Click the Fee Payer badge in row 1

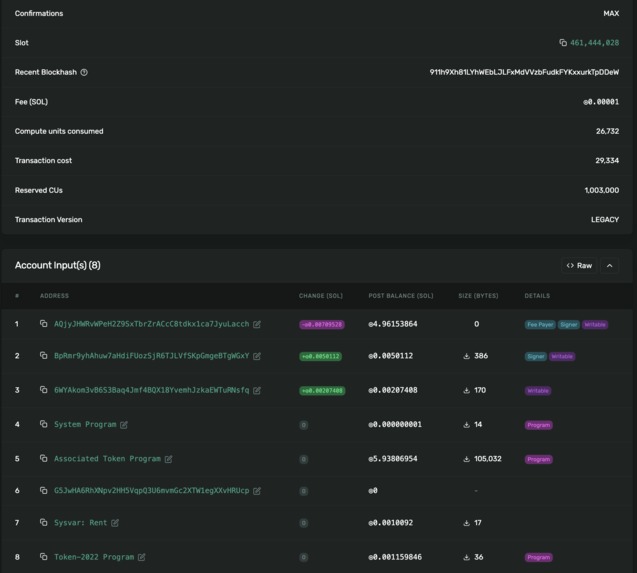[540, 324]
